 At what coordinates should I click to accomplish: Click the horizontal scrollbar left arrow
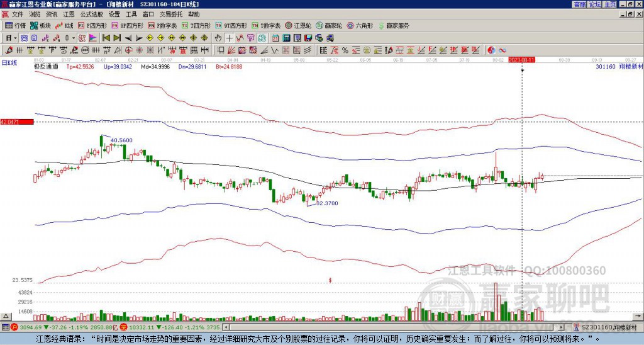coord(226,327)
